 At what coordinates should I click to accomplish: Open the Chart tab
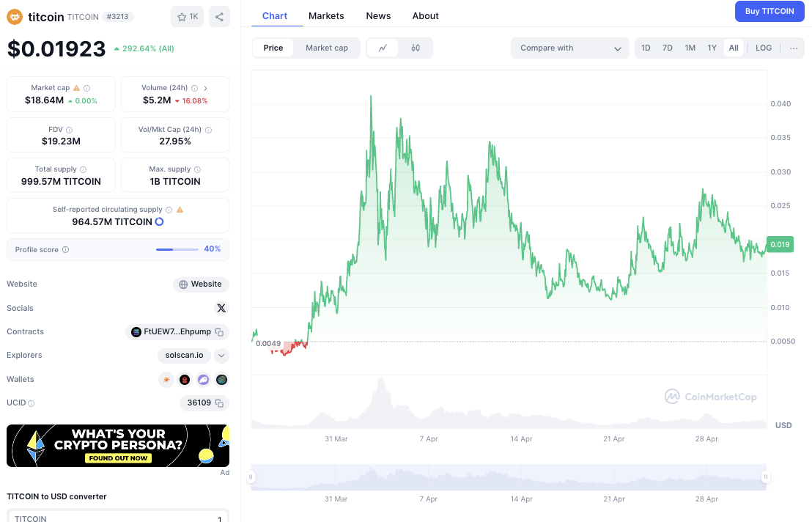pyautogui.click(x=275, y=16)
